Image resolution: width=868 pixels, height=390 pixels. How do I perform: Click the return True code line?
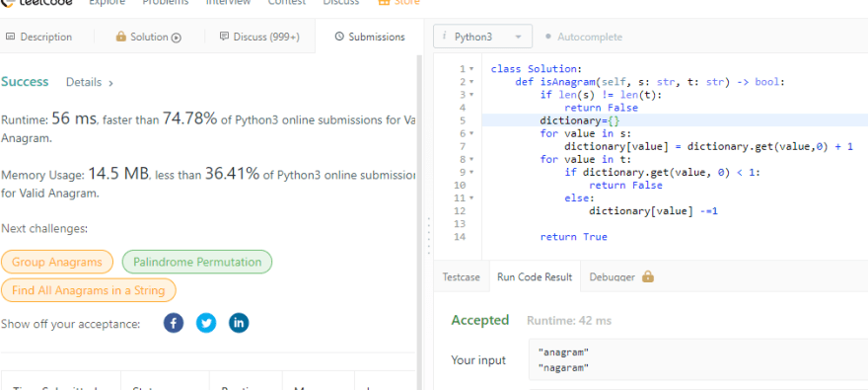573,237
